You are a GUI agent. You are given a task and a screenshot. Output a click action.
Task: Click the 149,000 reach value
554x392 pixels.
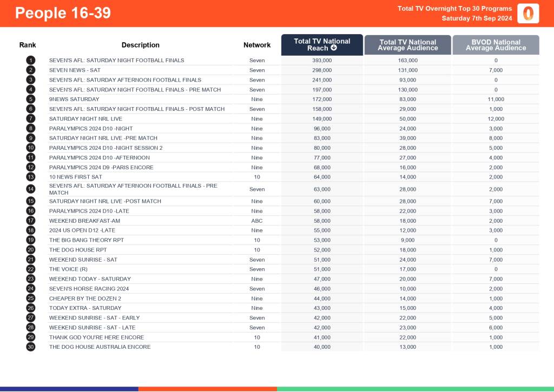(322, 118)
